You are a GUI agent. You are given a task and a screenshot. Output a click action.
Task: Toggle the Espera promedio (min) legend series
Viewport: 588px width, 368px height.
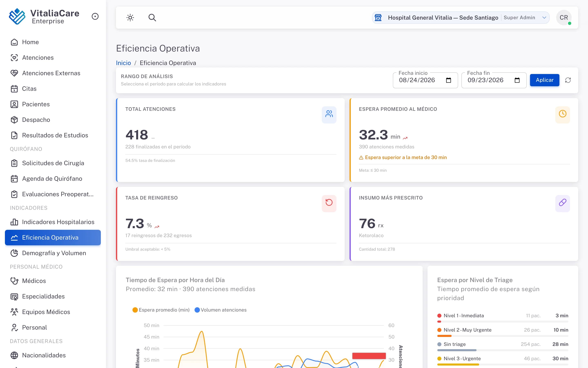coord(161,310)
